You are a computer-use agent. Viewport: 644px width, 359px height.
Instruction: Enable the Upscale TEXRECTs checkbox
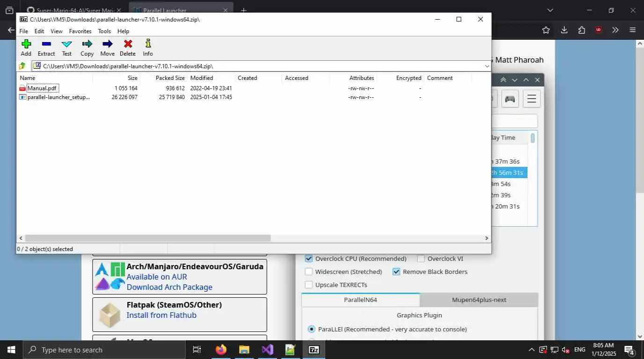click(308, 285)
